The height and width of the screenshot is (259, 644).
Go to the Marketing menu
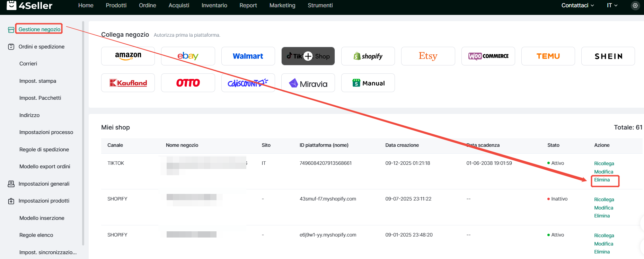click(282, 6)
